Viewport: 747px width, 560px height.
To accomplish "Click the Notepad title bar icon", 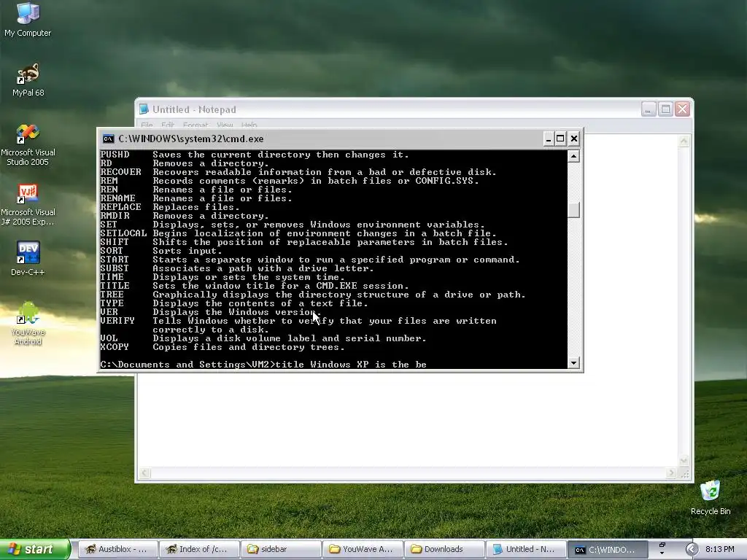I will click(x=144, y=109).
